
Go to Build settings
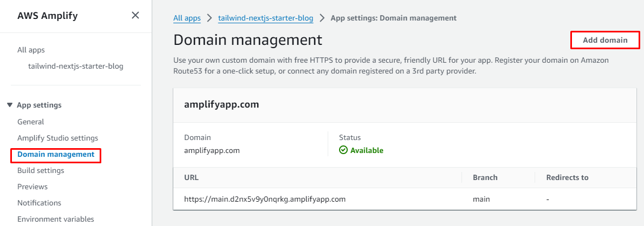click(41, 170)
